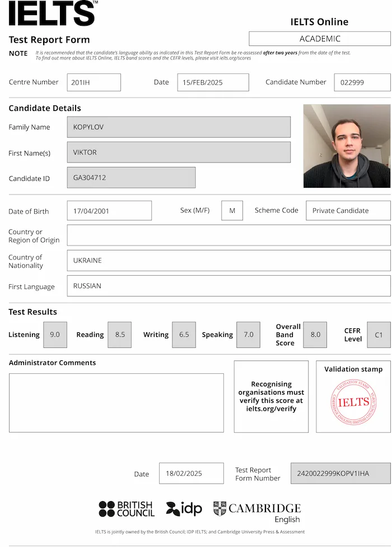Click the Overall Band Score box 8.0
This screenshot has width=392, height=547.
(315, 335)
